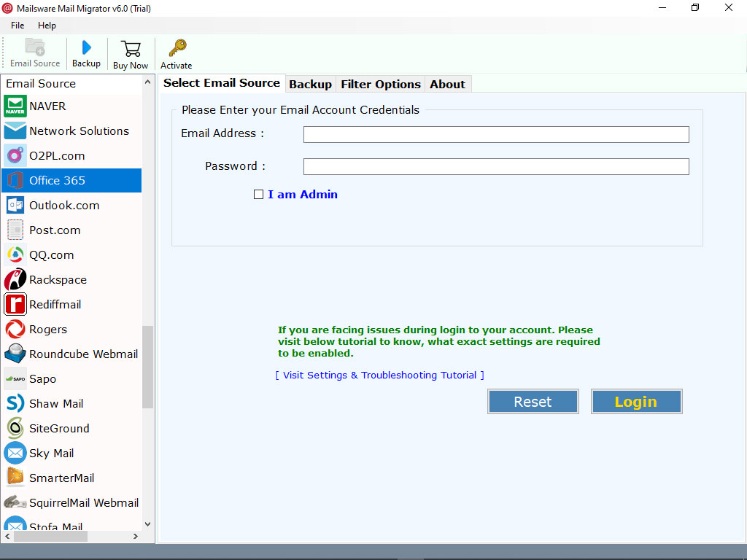This screenshot has height=560, width=747.
Task: Switch to Select Email Source tab
Action: click(x=222, y=83)
